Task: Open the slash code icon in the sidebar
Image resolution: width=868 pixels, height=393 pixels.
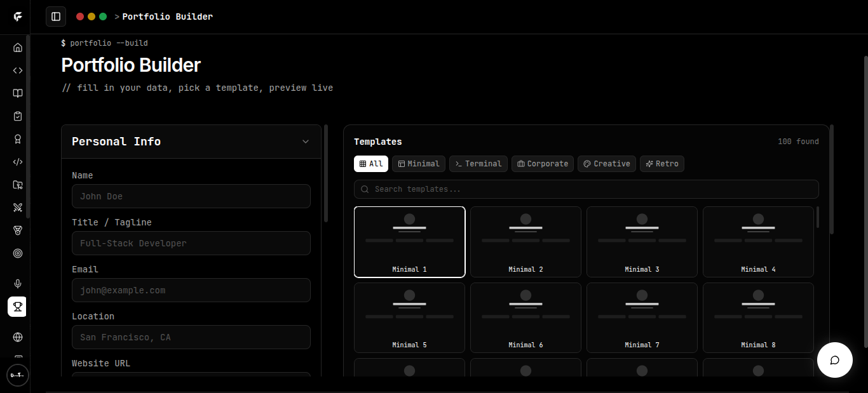Action: [18, 162]
